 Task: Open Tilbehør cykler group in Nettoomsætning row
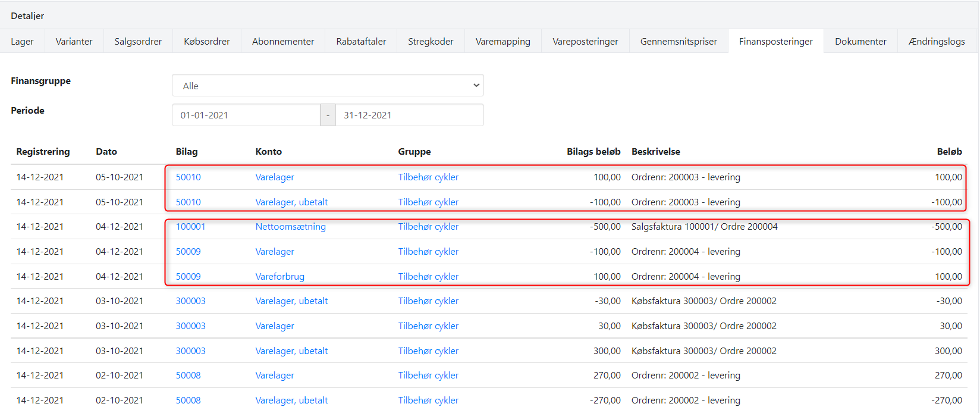click(428, 227)
